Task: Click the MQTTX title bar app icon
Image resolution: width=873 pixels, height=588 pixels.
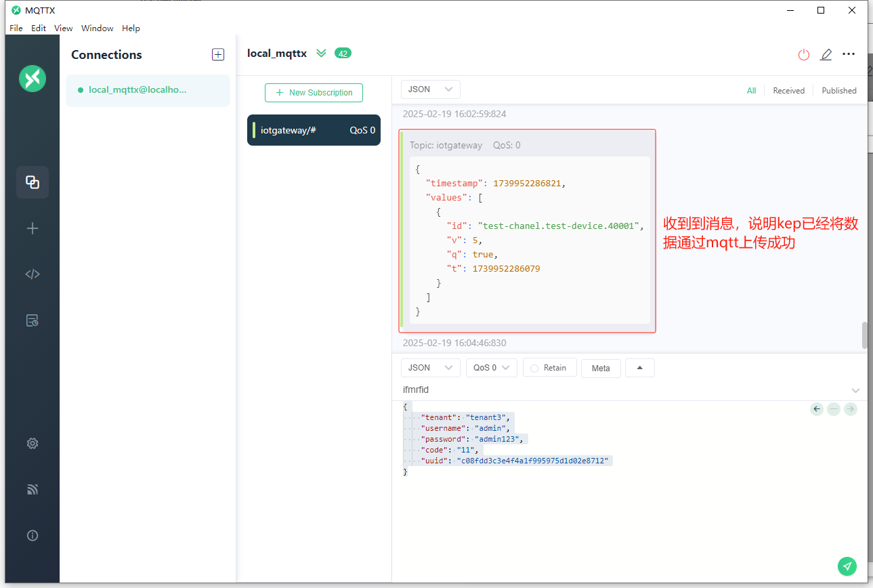Action: [16, 10]
